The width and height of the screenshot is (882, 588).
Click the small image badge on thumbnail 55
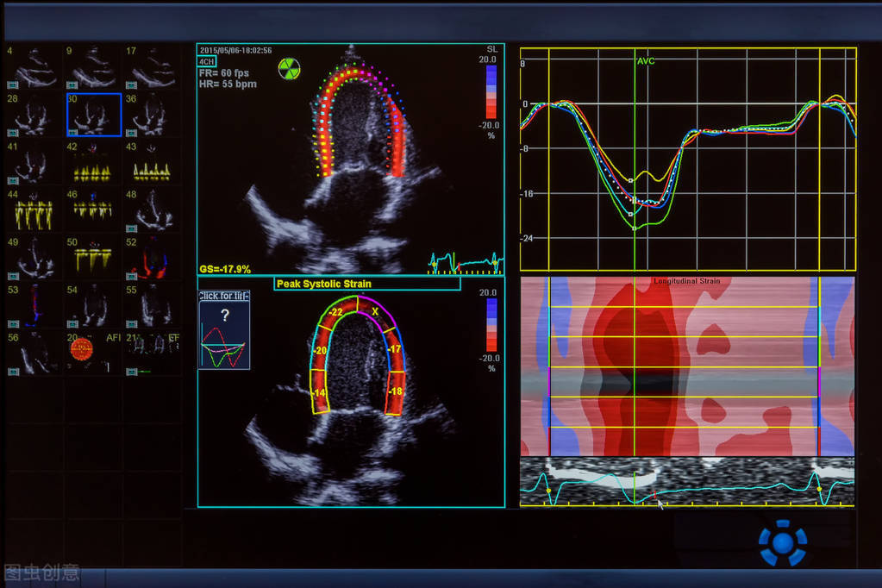click(x=132, y=322)
